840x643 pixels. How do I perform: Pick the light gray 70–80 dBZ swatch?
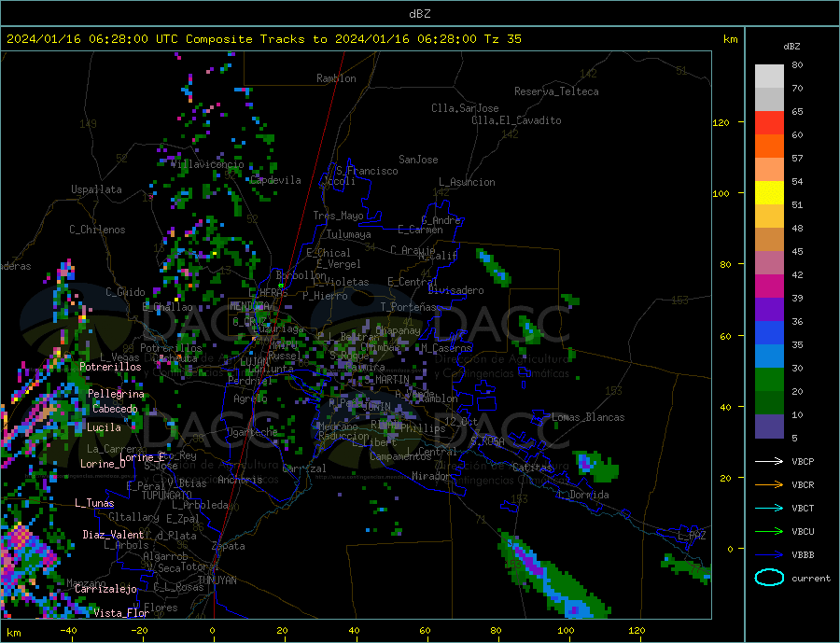[x=769, y=77]
